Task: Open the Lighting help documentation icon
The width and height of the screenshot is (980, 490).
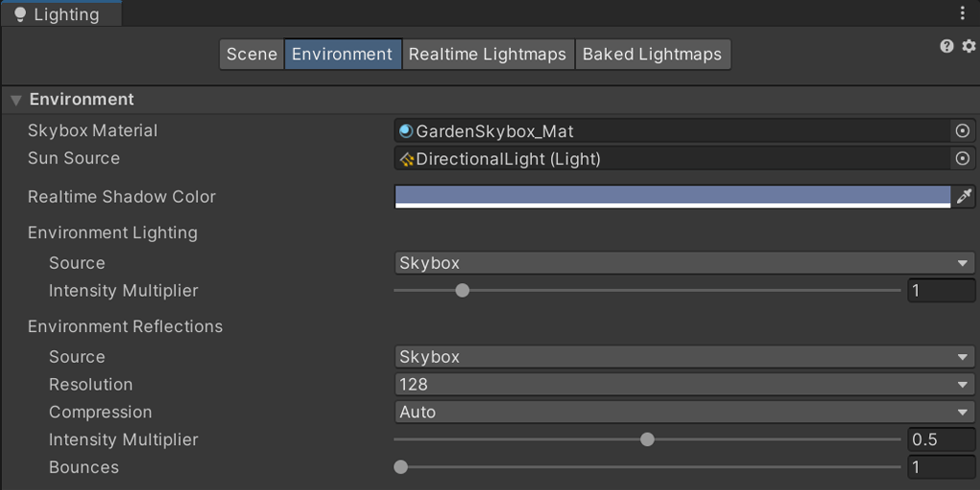Action: coord(947,46)
